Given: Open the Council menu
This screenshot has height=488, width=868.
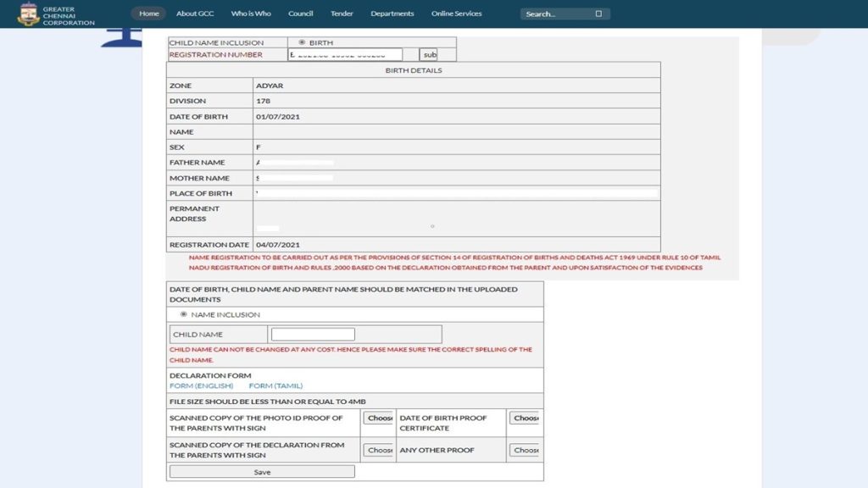Looking at the screenshot, I should pos(301,14).
